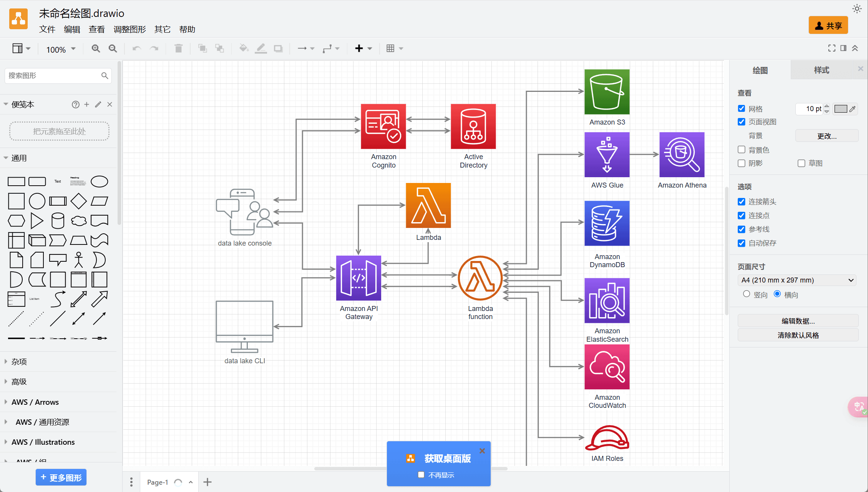Select the Zoom In magnifier tool
Image resolution: width=868 pixels, height=492 pixels.
pos(95,48)
